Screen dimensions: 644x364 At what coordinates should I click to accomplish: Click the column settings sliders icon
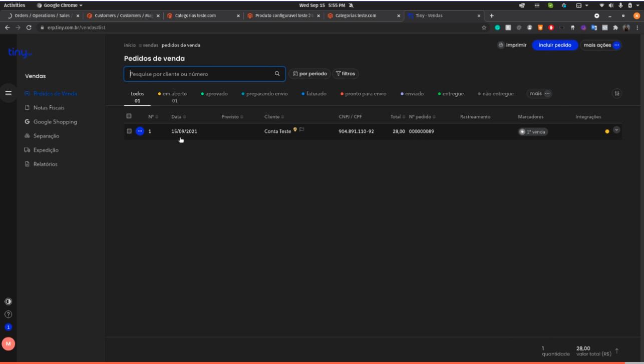pyautogui.click(x=617, y=93)
